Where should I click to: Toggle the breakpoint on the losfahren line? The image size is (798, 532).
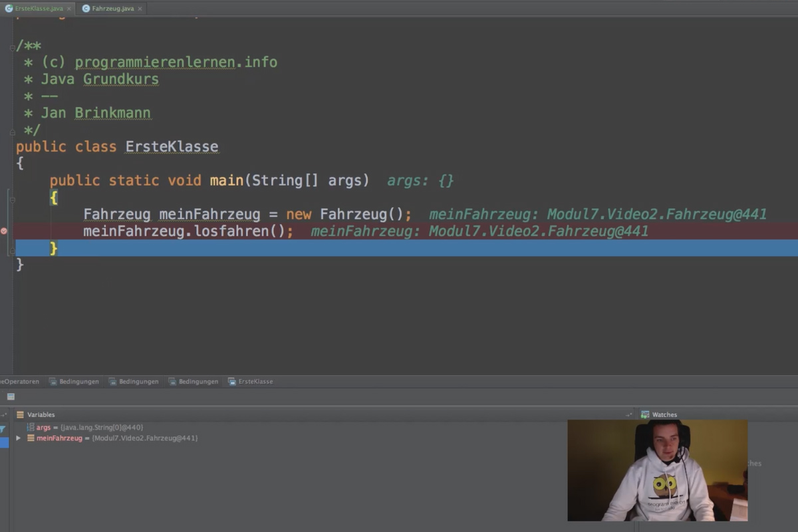(x=4, y=231)
